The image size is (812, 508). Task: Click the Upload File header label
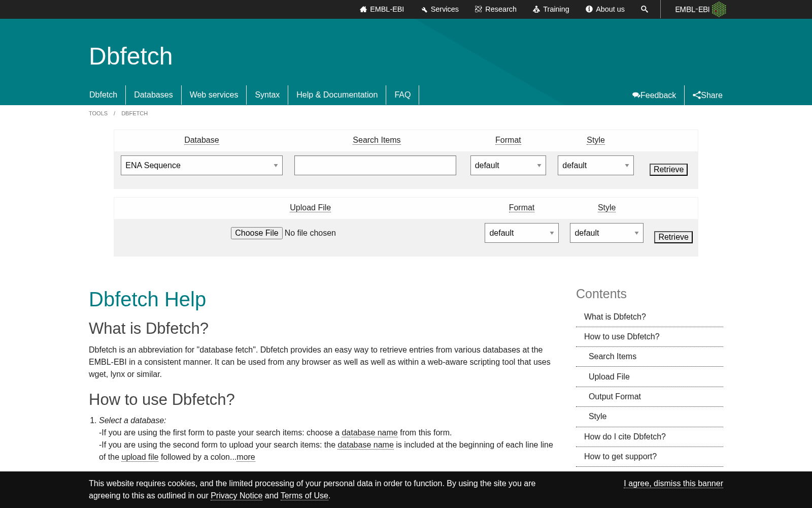pyautogui.click(x=310, y=208)
